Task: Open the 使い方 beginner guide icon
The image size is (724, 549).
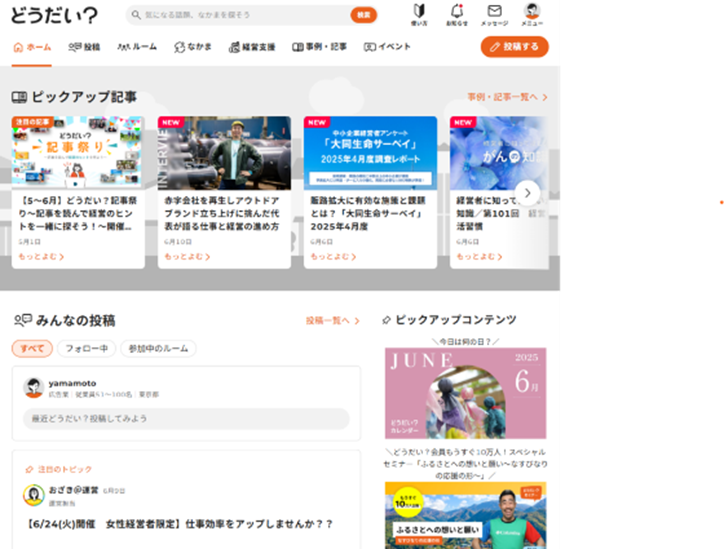Action: (x=420, y=13)
